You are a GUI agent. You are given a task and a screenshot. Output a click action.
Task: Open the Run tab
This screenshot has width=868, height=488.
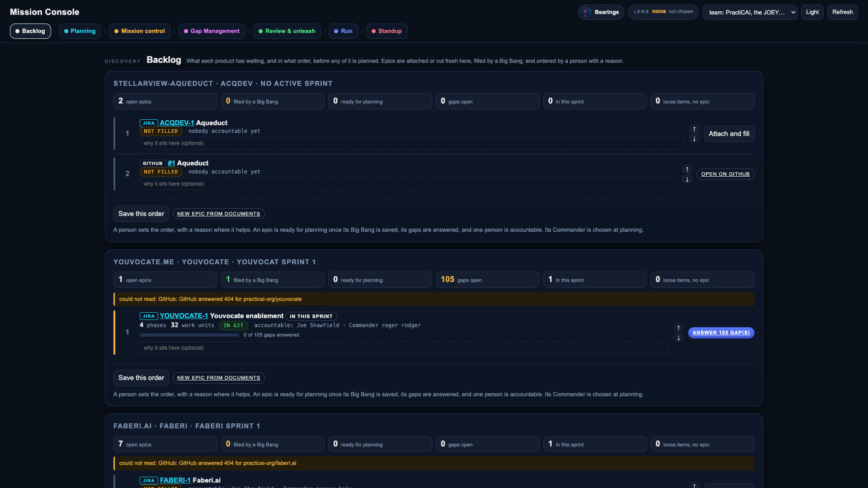coord(344,31)
